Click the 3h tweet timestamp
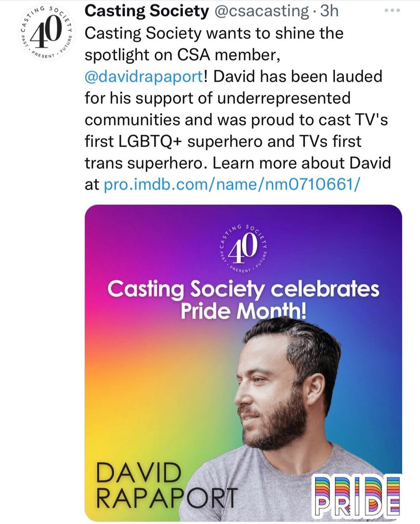 pos(329,11)
